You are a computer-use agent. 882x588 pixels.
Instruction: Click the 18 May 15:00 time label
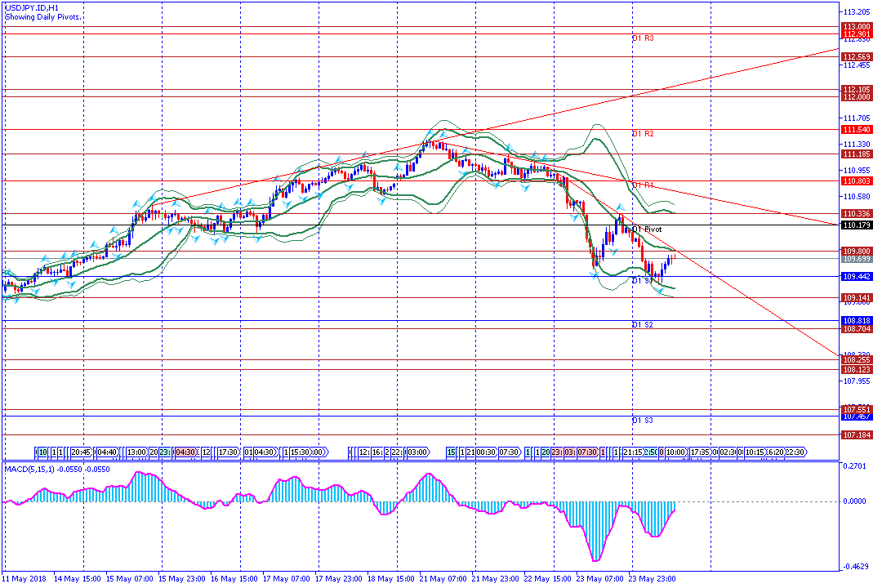(x=391, y=579)
